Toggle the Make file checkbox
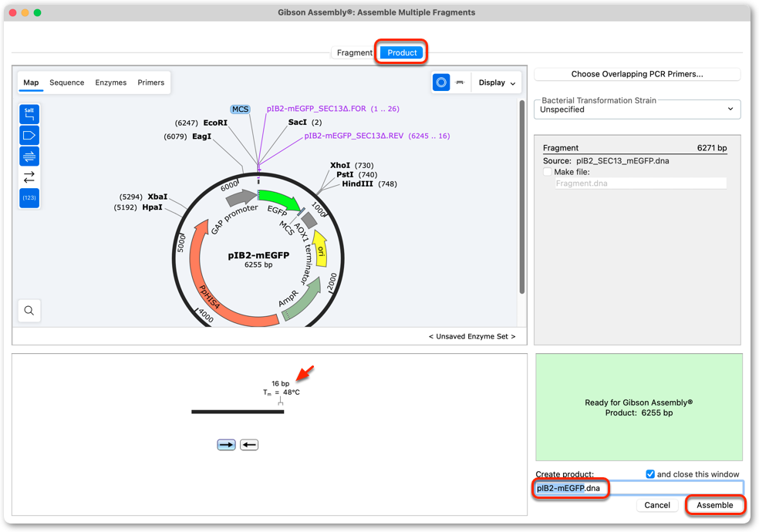 548,172
